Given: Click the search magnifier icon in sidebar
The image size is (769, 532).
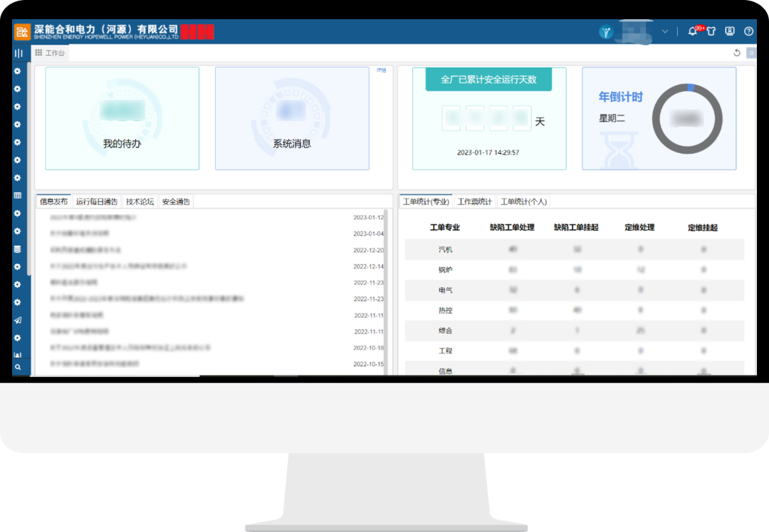Looking at the screenshot, I should (18, 367).
